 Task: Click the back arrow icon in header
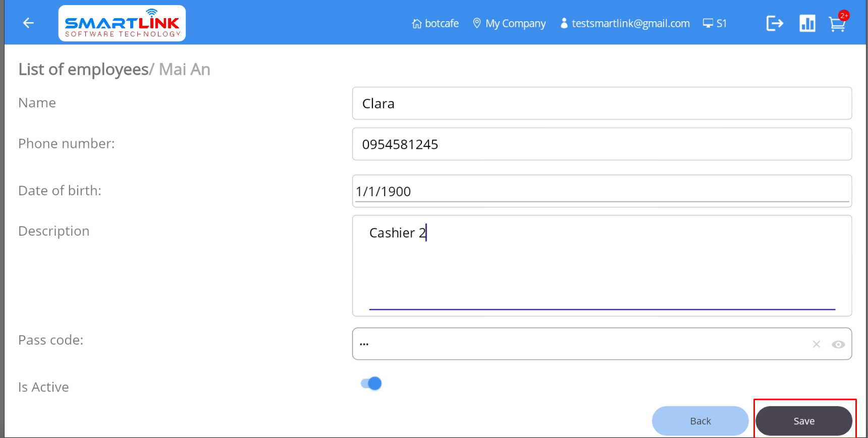(x=28, y=23)
